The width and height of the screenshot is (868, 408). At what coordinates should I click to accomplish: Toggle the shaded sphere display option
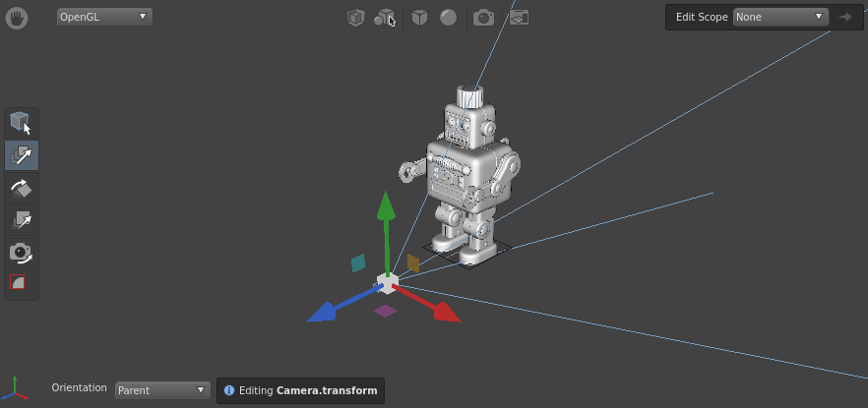(448, 17)
